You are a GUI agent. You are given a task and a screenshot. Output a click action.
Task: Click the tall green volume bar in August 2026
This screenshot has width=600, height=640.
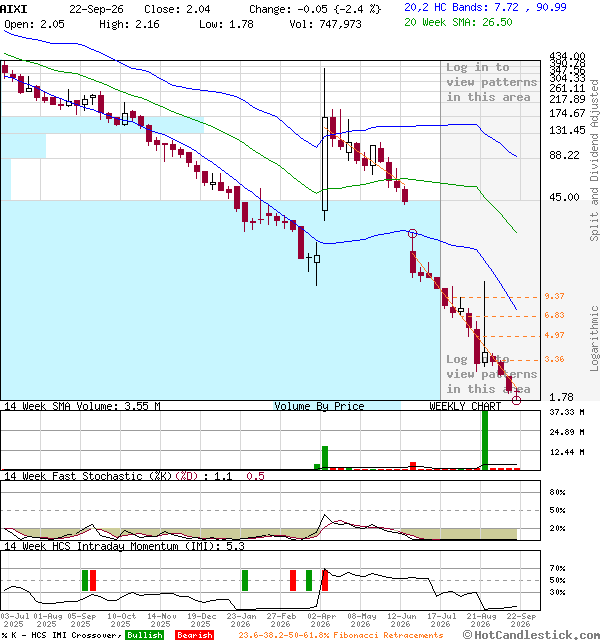484,440
